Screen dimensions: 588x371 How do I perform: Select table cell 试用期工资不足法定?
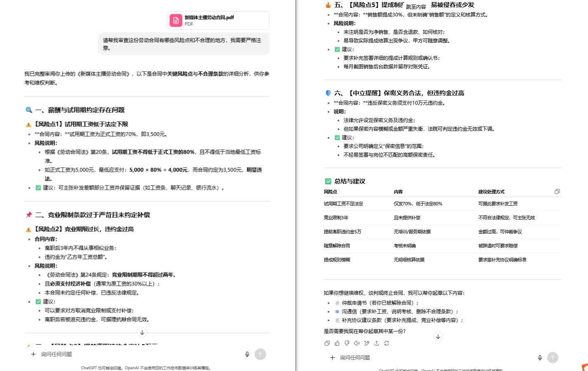pyautogui.click(x=343, y=204)
